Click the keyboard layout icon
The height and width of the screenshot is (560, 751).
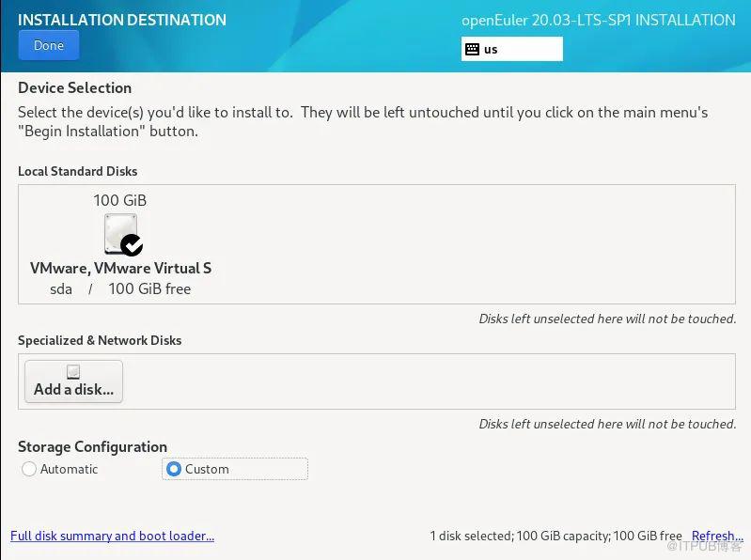pyautogui.click(x=472, y=49)
